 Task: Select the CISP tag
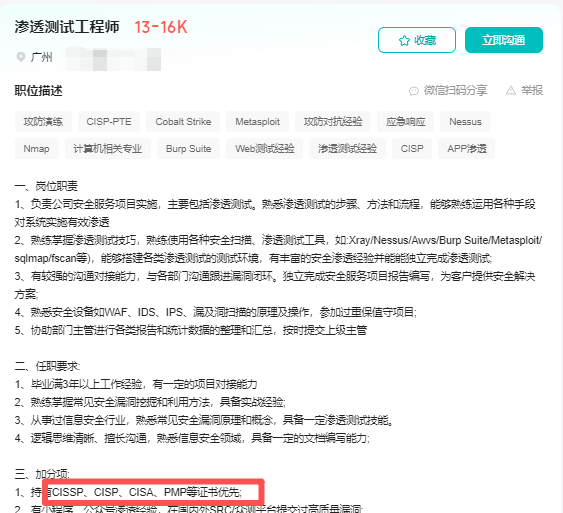click(x=412, y=149)
